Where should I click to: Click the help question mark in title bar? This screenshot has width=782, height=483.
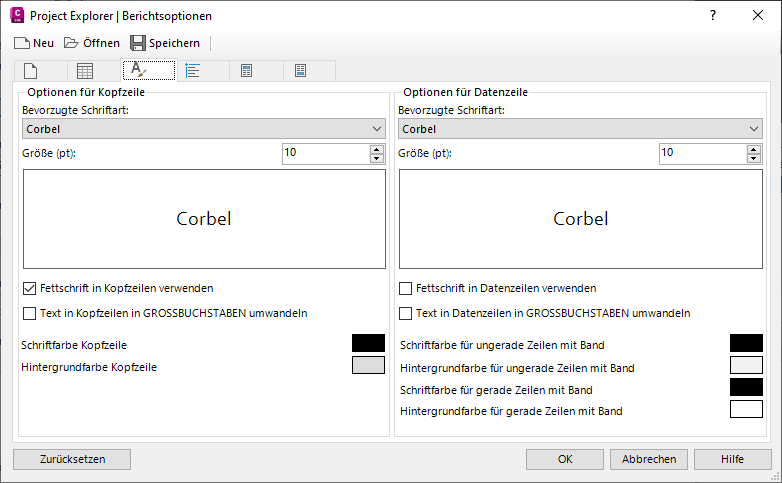click(713, 15)
